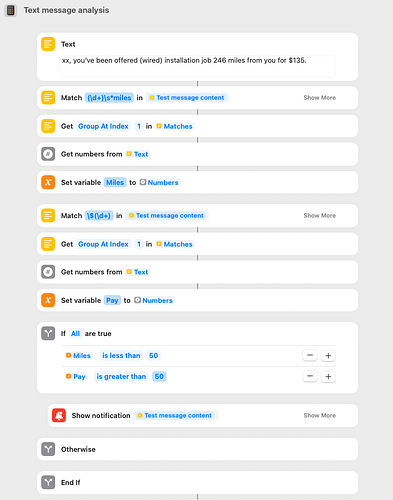This screenshot has height=500, width=393.
Task: Click the Text message analysis title
Action: pyautogui.click(x=66, y=10)
